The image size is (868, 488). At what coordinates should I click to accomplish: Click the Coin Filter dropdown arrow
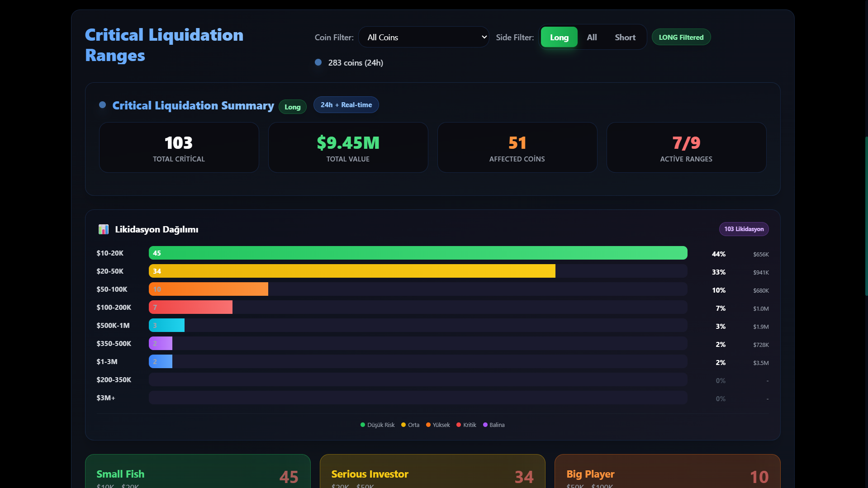coord(484,37)
